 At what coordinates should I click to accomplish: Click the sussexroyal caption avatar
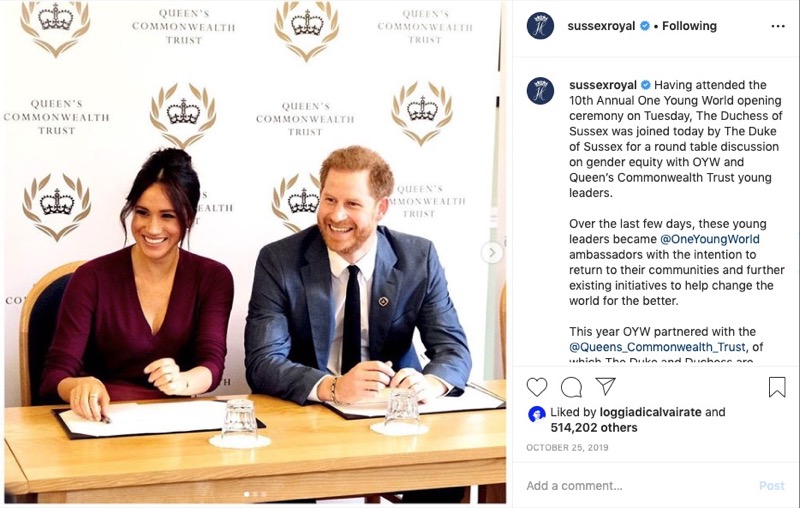[x=540, y=91]
